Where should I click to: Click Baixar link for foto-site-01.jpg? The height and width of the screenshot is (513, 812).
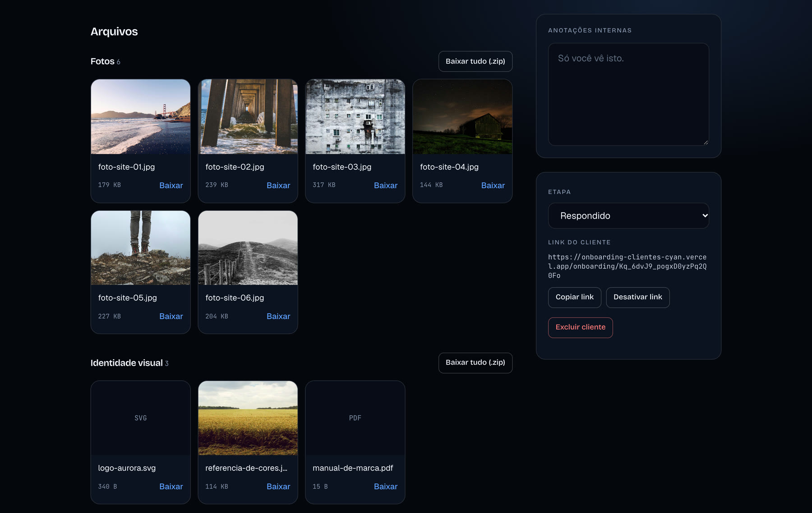coord(171,185)
